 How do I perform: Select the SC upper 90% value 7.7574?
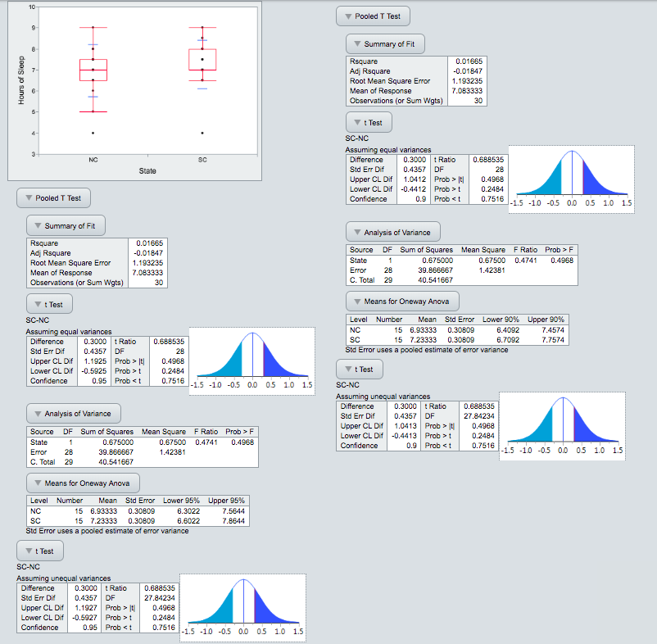point(553,340)
